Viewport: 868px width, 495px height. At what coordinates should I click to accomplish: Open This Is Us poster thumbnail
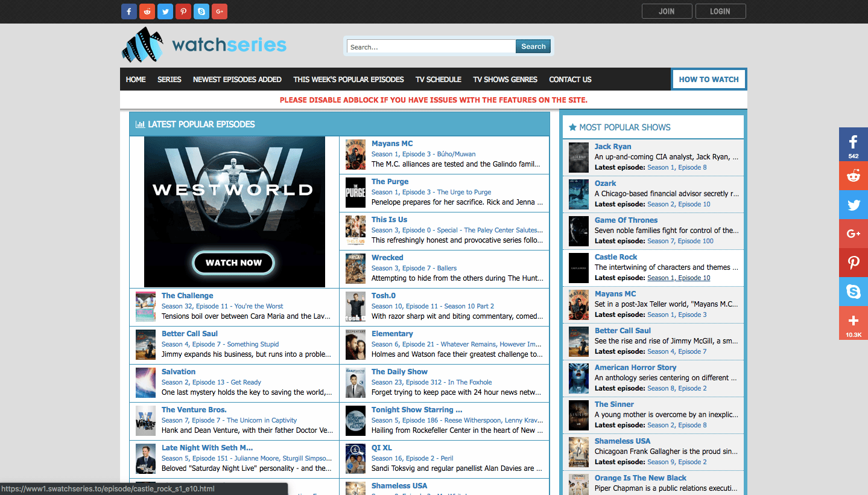pyautogui.click(x=355, y=231)
